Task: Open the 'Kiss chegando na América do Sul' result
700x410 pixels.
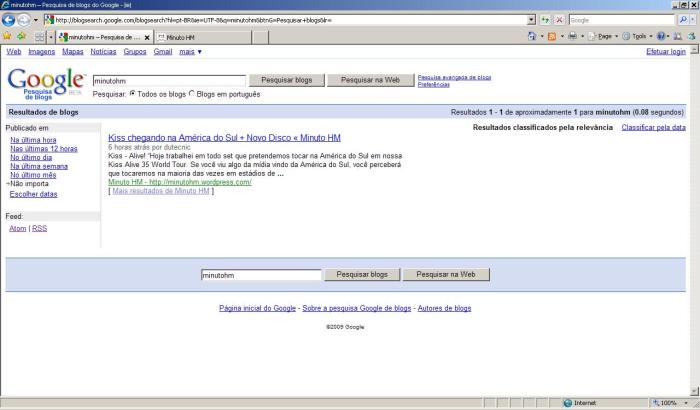Action: [x=224, y=138]
